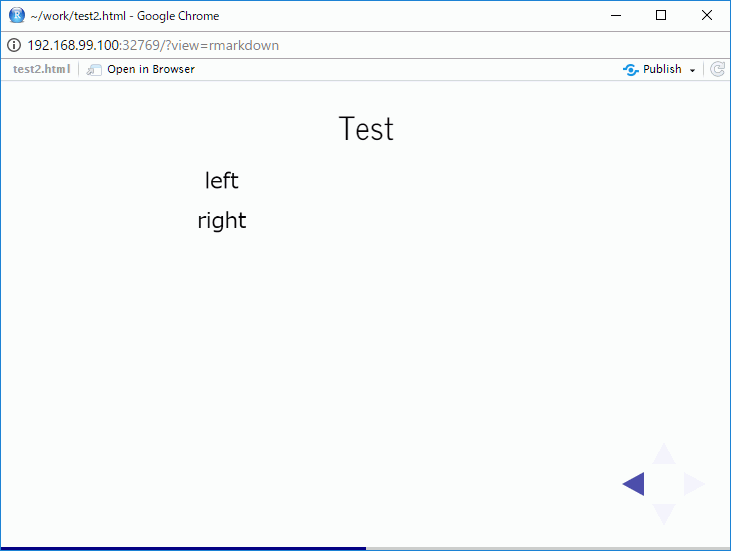
Task: Click the test2.html file name label
Action: coord(41,69)
